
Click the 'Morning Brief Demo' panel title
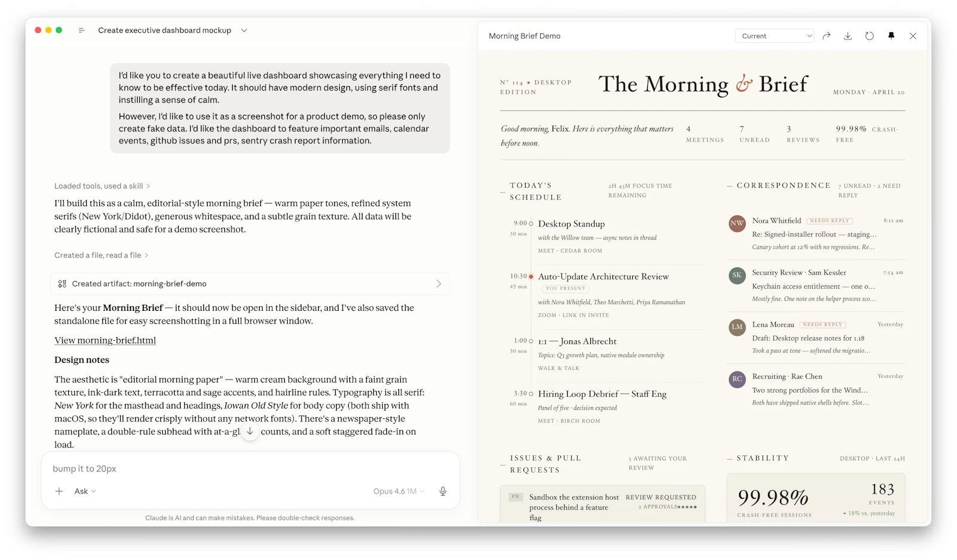(525, 36)
